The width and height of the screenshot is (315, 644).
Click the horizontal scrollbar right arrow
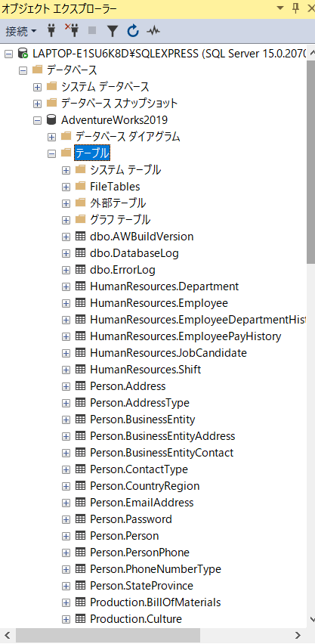click(x=298, y=635)
